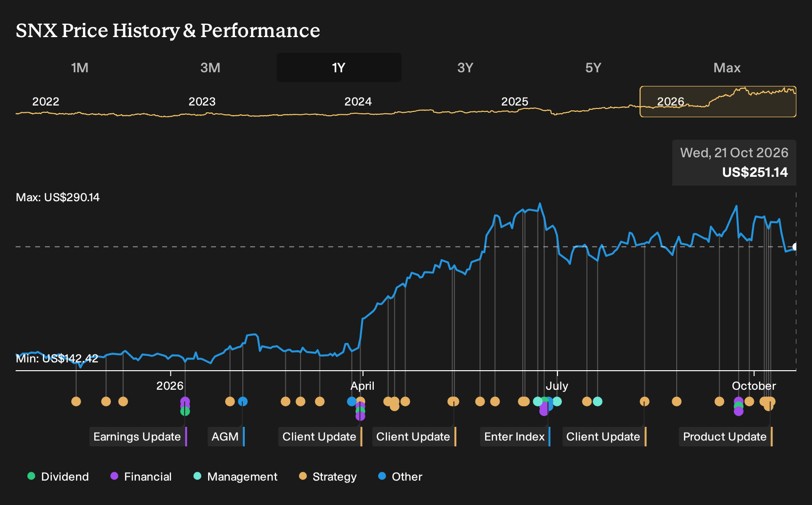The height and width of the screenshot is (505, 812).
Task: Click the SNX Price History & Performance heading
Action: coord(168,30)
